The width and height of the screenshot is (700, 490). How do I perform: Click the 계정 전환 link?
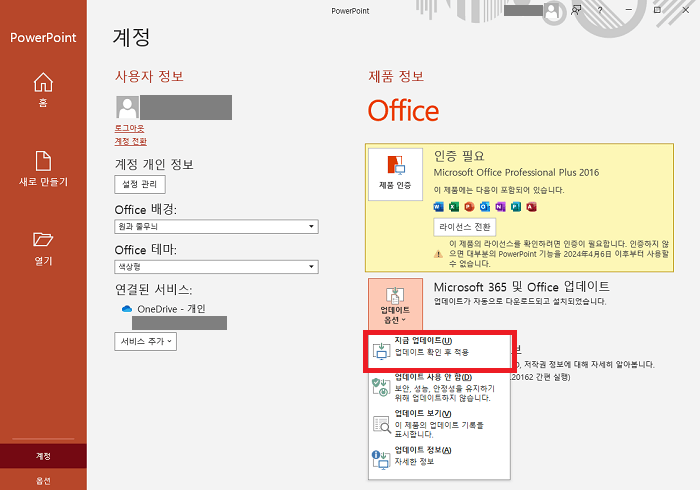tap(131, 141)
